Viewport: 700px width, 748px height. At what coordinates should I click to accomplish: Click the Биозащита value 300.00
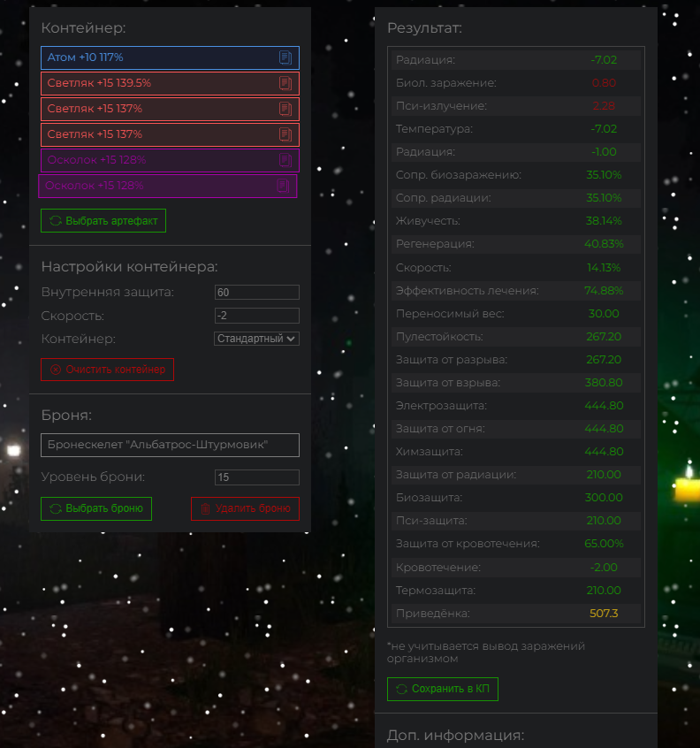coord(604,498)
